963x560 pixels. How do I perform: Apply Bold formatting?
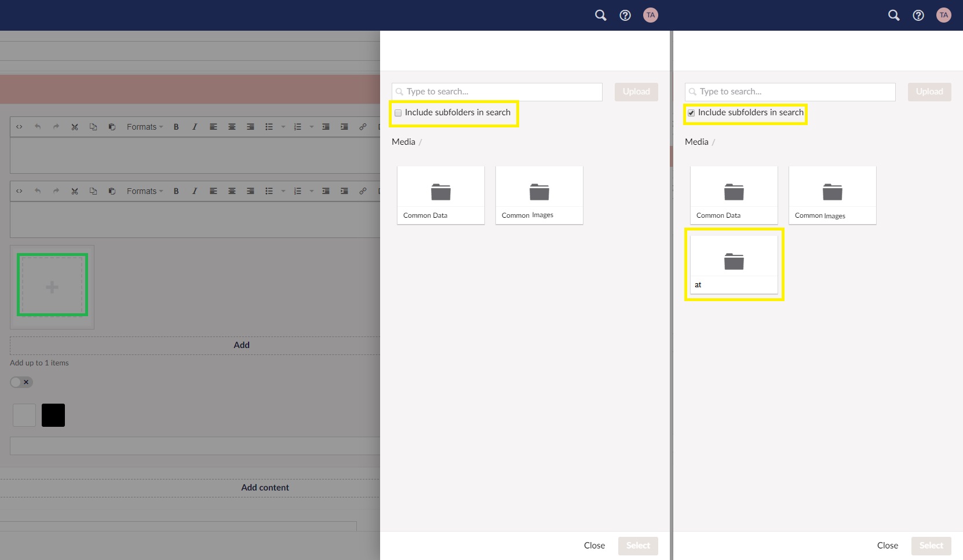176,127
